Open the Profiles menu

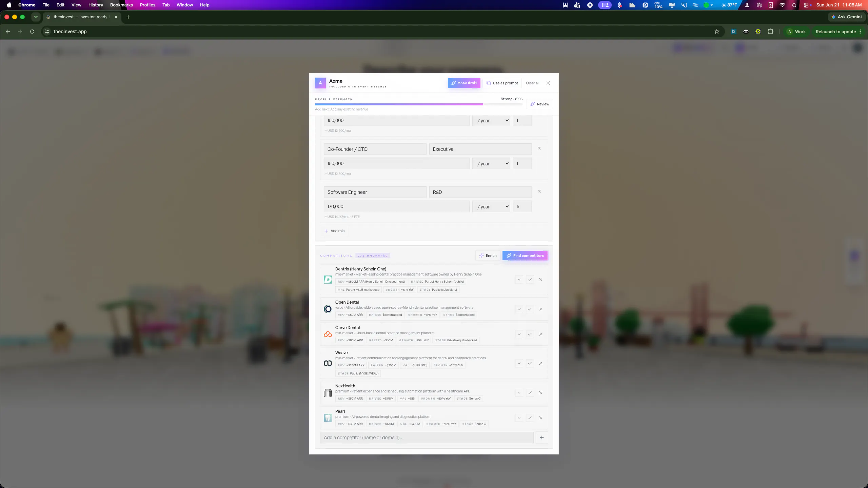[147, 5]
